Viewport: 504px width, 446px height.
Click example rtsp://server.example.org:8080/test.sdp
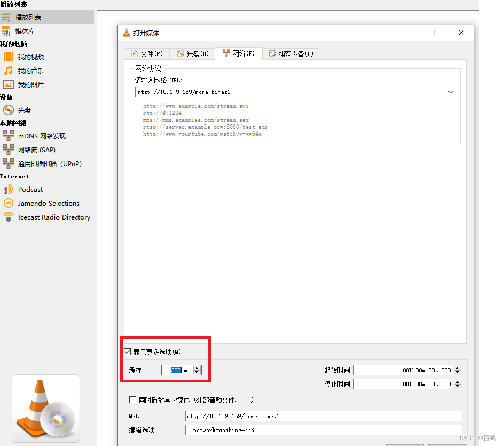coord(206,127)
